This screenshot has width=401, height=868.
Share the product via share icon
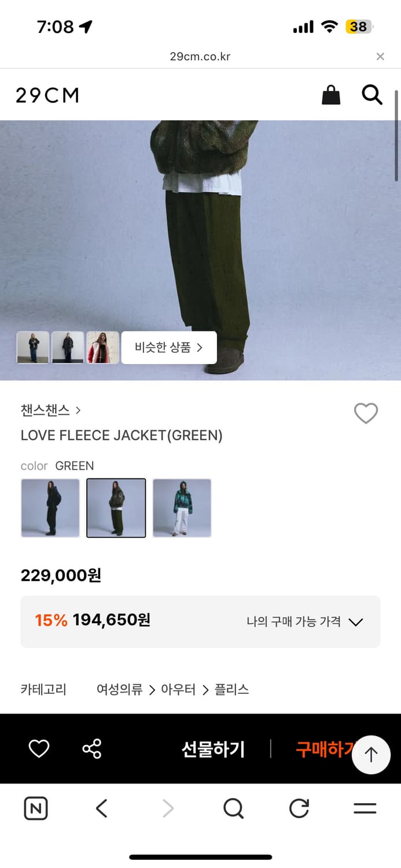click(92, 748)
